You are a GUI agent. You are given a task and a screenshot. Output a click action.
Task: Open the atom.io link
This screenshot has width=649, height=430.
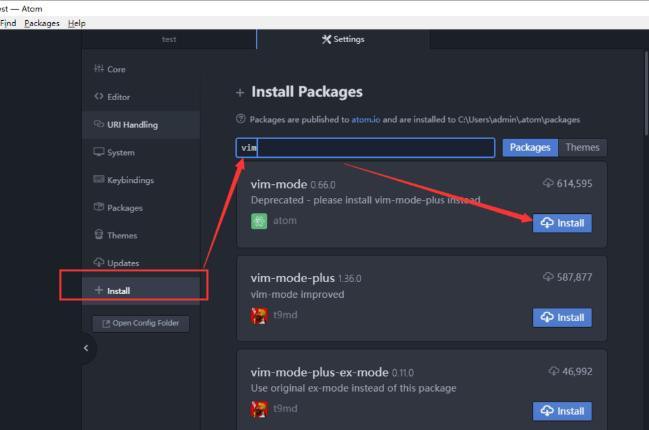[365, 120]
